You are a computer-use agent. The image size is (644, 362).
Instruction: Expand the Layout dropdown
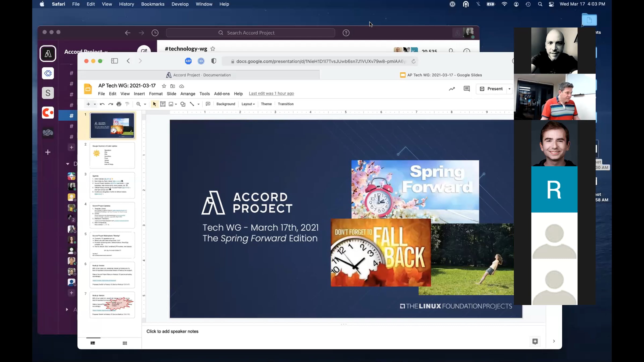(248, 104)
